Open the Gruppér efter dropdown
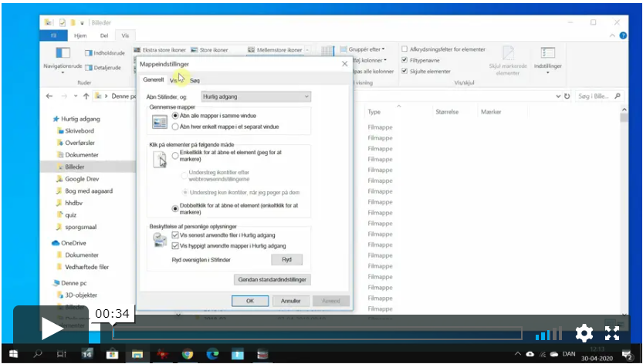Image resolution: width=643 pixels, height=364 pixels. click(x=365, y=49)
